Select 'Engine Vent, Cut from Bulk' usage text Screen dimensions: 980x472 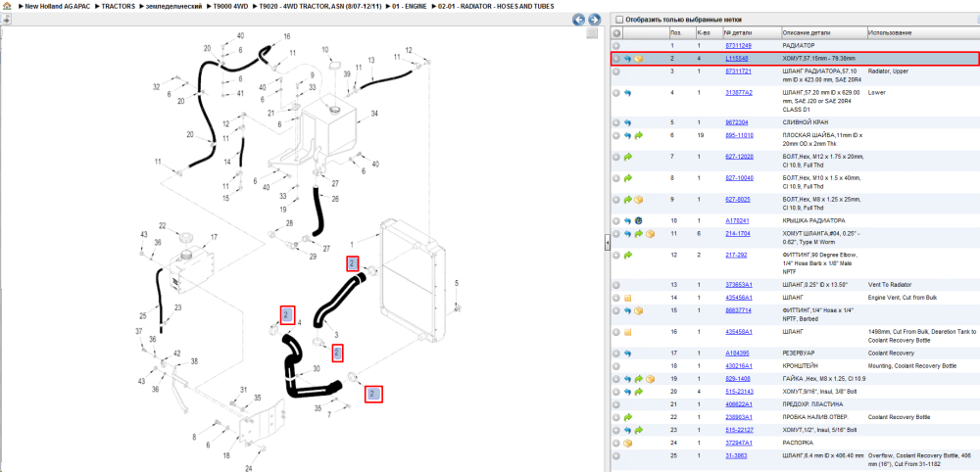(x=904, y=298)
